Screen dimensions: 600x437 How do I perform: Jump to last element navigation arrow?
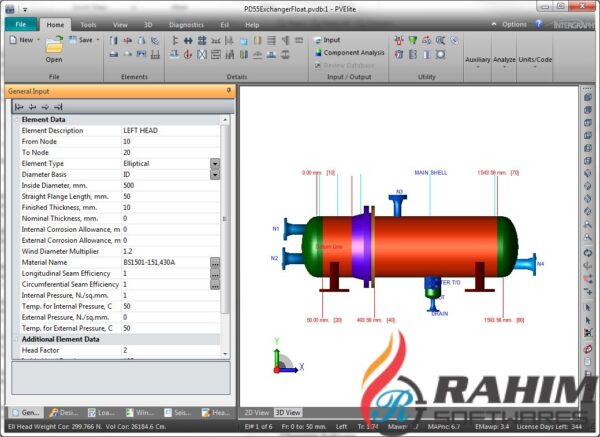coord(58,106)
